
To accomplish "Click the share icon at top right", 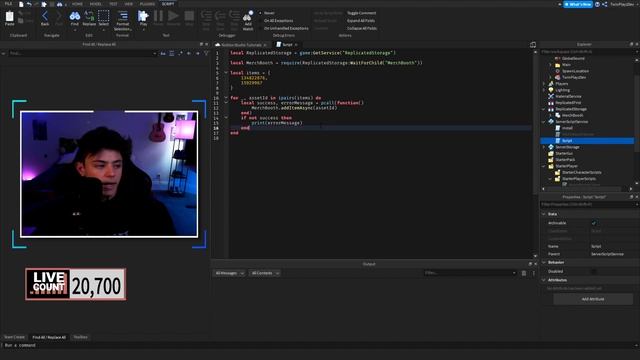I will coord(604,4).
